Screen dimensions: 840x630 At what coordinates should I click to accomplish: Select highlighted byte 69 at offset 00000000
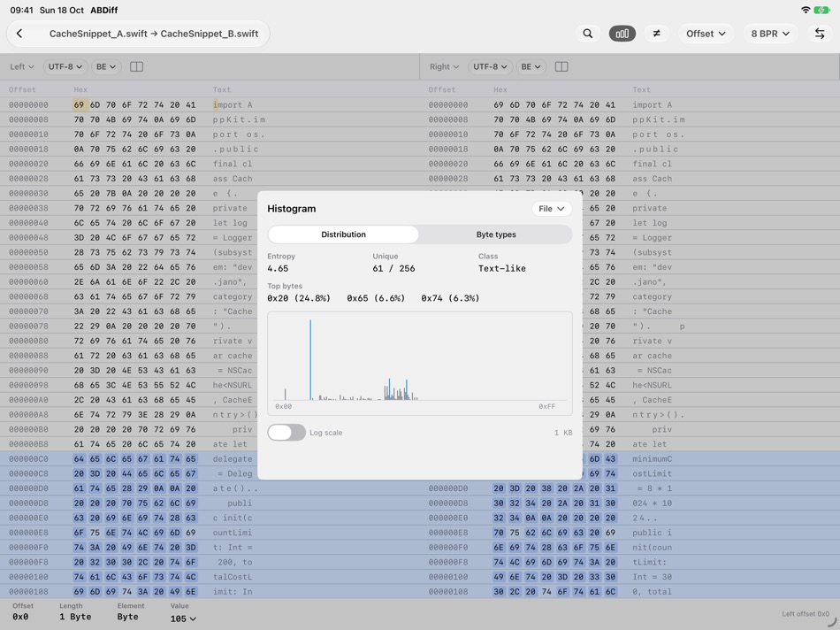[79, 104]
